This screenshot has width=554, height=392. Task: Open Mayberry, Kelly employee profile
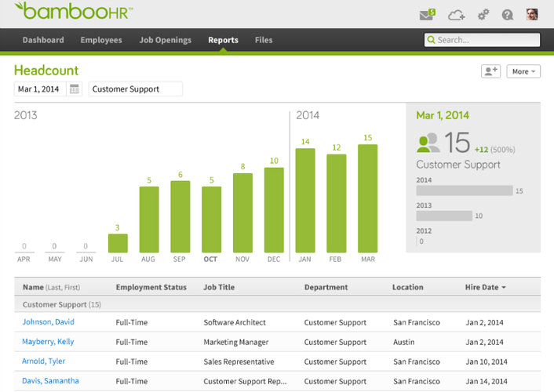click(49, 342)
